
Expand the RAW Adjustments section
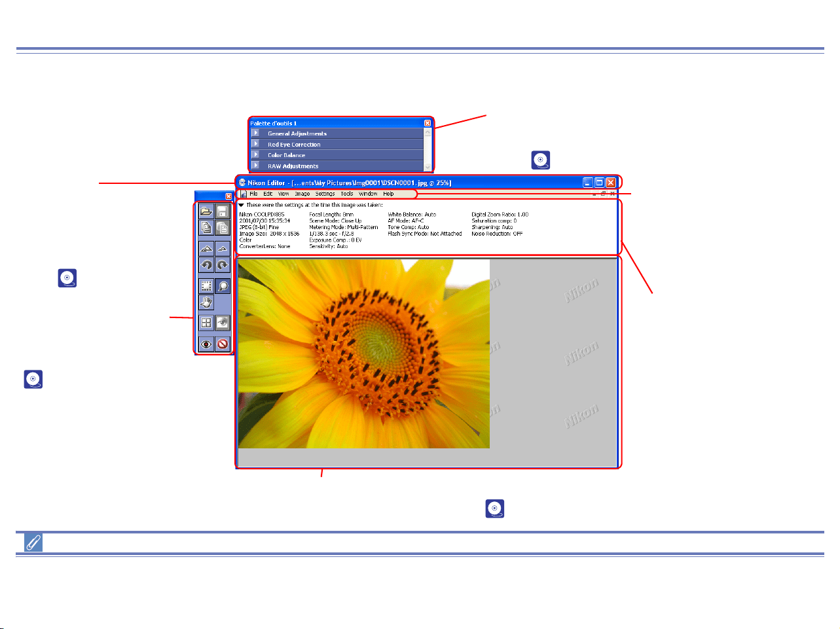click(255, 166)
